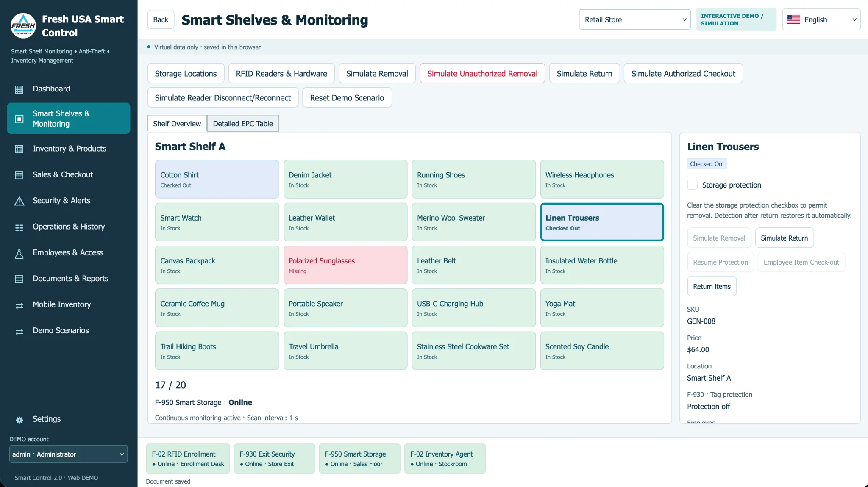Click the Mobile Inventory arrows icon

(x=19, y=305)
